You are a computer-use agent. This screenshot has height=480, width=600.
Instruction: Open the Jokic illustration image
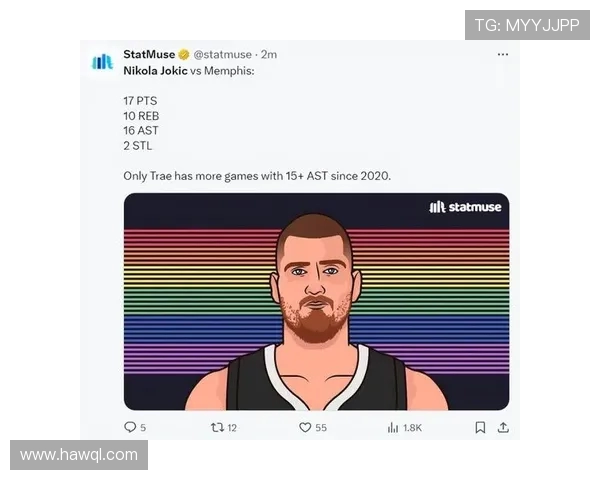click(316, 302)
